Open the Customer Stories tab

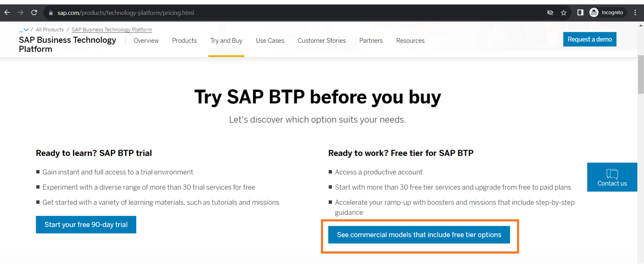[321, 41]
